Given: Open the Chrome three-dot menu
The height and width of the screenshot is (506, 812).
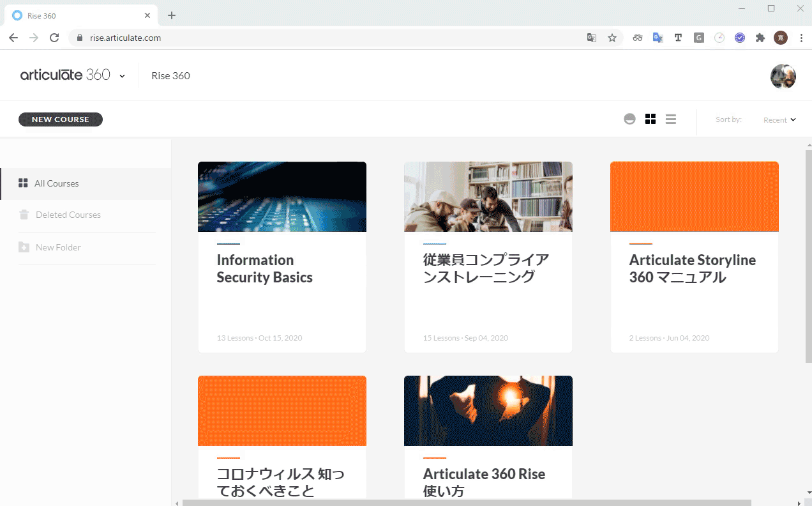Looking at the screenshot, I should (801, 38).
